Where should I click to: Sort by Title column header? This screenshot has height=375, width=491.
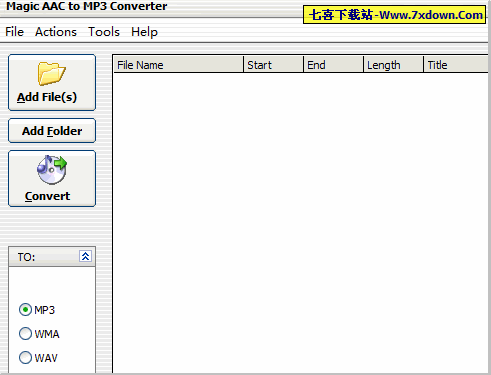coord(456,65)
